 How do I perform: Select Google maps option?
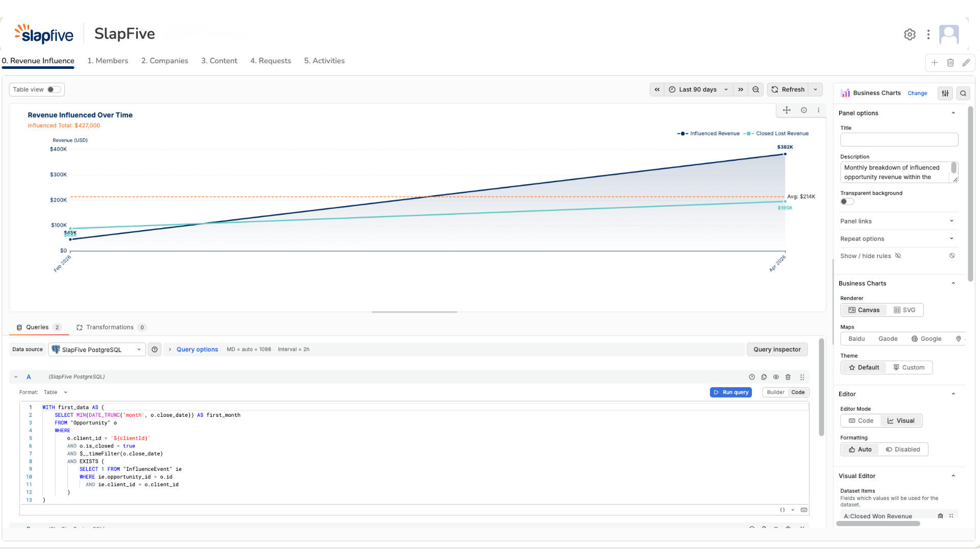[x=926, y=339]
